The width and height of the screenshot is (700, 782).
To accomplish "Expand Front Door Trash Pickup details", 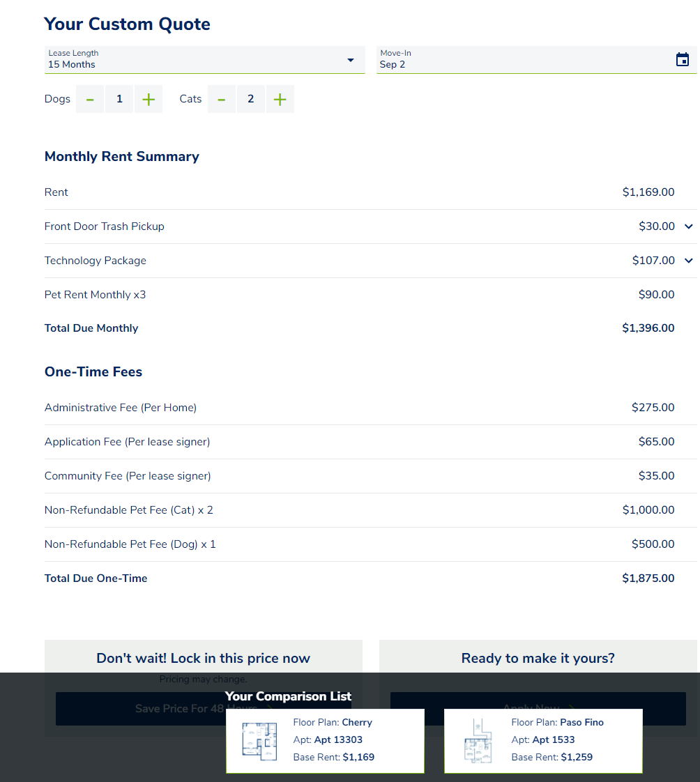I will (689, 227).
